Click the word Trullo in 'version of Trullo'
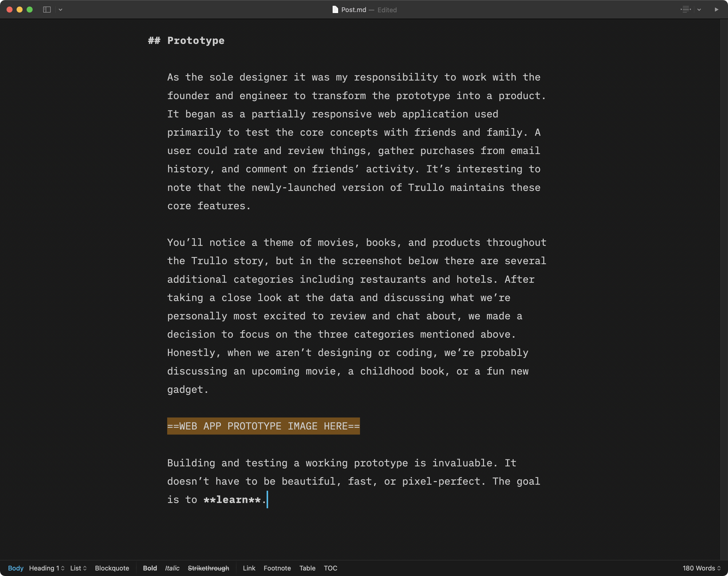This screenshot has width=728, height=576. 426,187
